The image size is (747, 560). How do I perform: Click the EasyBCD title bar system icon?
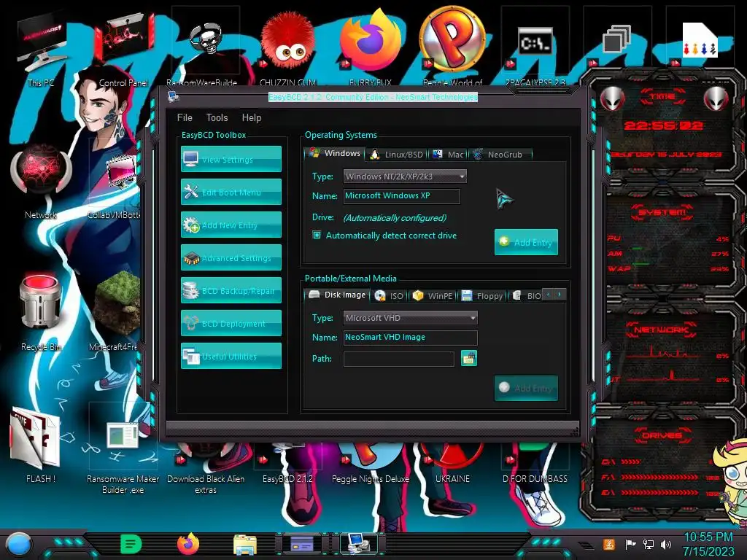[174, 97]
